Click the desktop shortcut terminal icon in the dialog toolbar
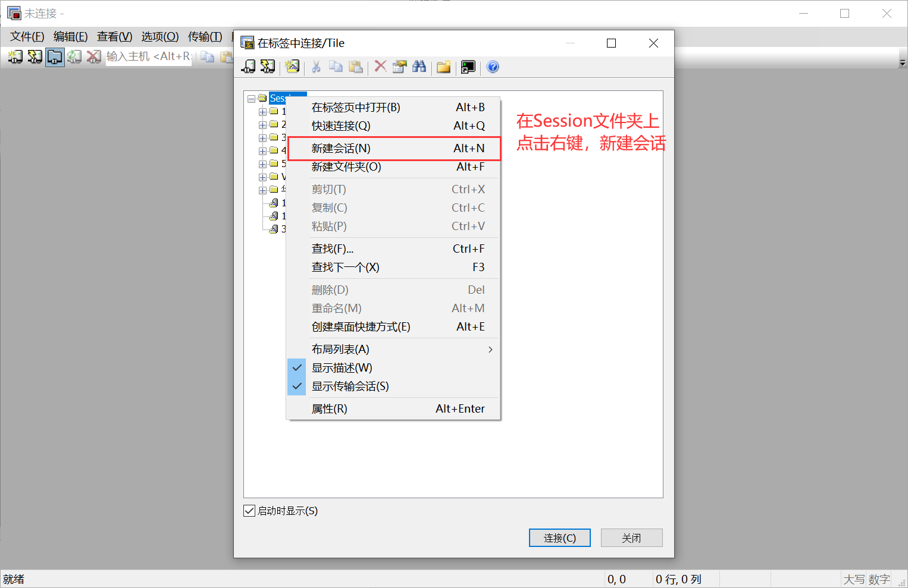This screenshot has width=908, height=588. (x=468, y=67)
